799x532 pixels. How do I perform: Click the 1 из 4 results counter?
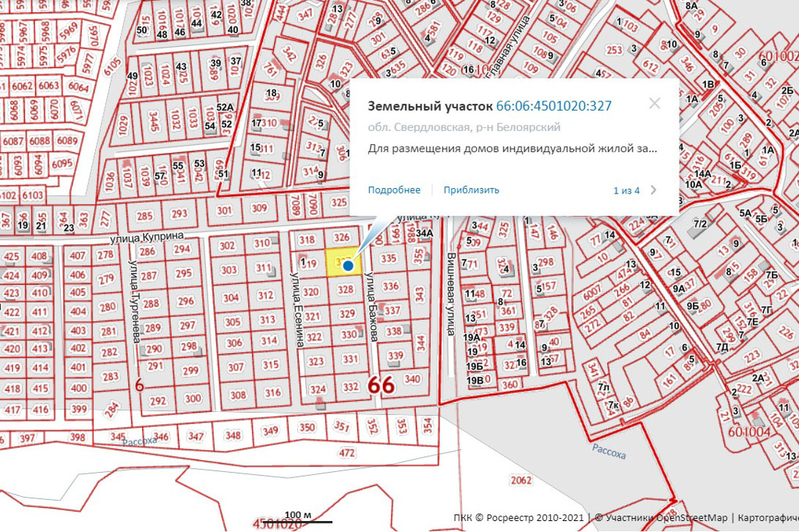[x=626, y=190]
